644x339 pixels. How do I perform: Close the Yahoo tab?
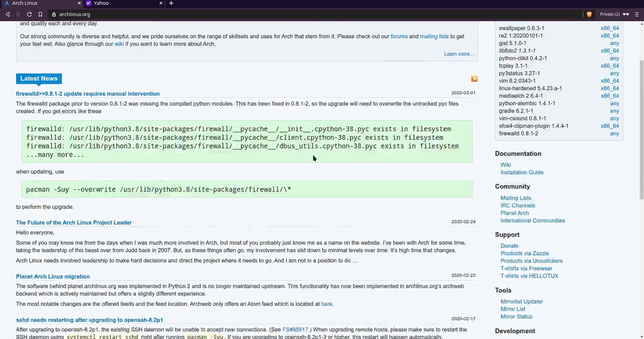point(161,3)
